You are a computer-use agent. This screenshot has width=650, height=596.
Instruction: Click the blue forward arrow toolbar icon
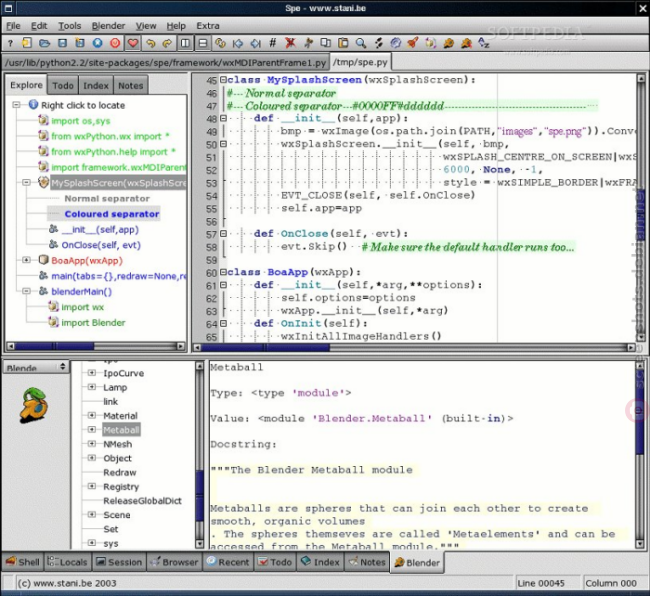tap(255, 43)
